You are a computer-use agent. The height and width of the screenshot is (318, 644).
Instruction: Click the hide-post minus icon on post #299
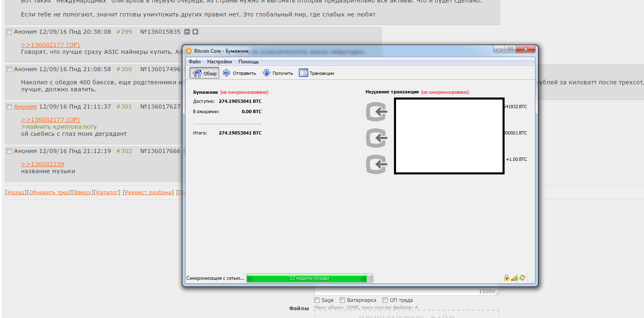pyautogui.click(x=187, y=32)
